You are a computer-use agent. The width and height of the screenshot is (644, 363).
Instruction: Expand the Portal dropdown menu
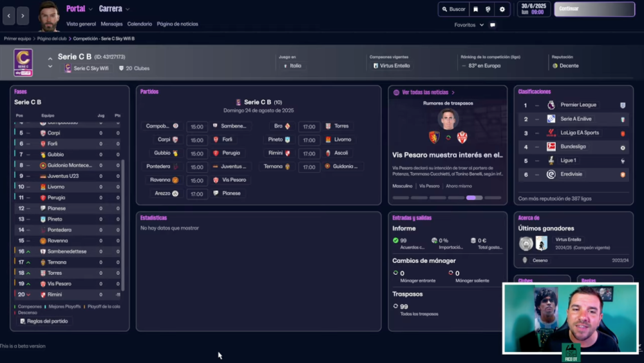(79, 9)
